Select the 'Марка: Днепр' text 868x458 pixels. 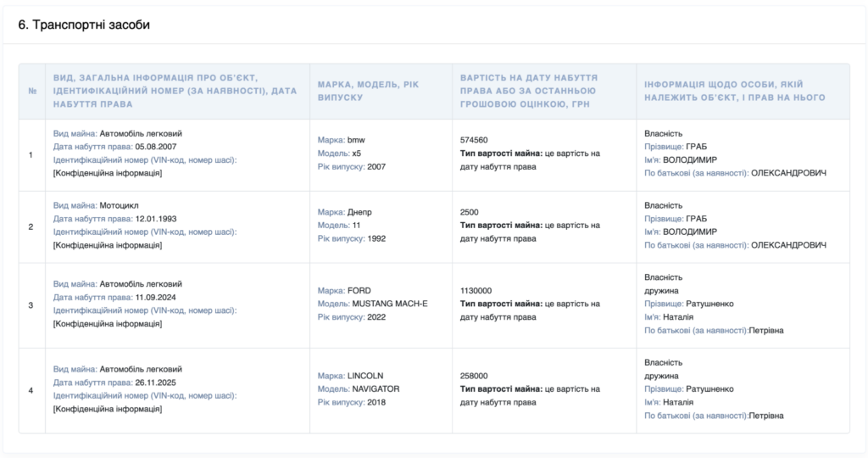point(344,212)
